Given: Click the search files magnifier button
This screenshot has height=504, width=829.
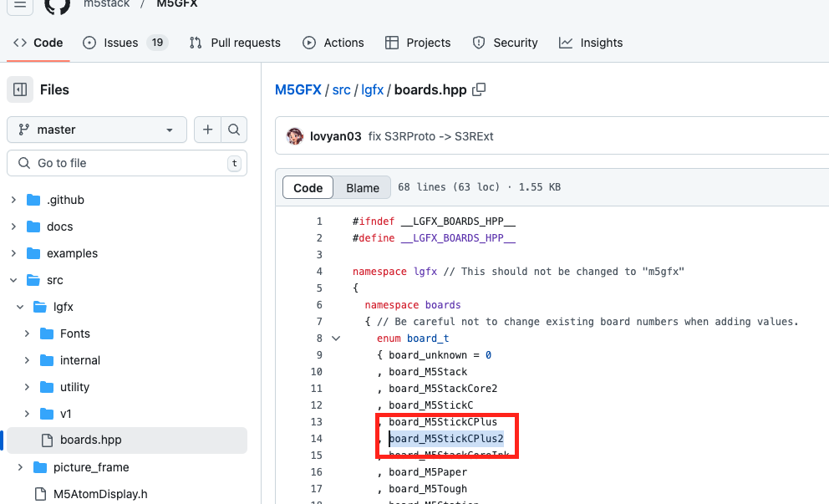Looking at the screenshot, I should 234,130.
